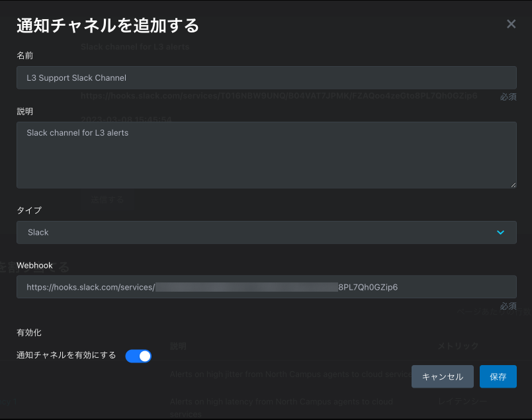Click the name field containing L3 Support Slack Channel
The image size is (532, 420).
point(267,77)
